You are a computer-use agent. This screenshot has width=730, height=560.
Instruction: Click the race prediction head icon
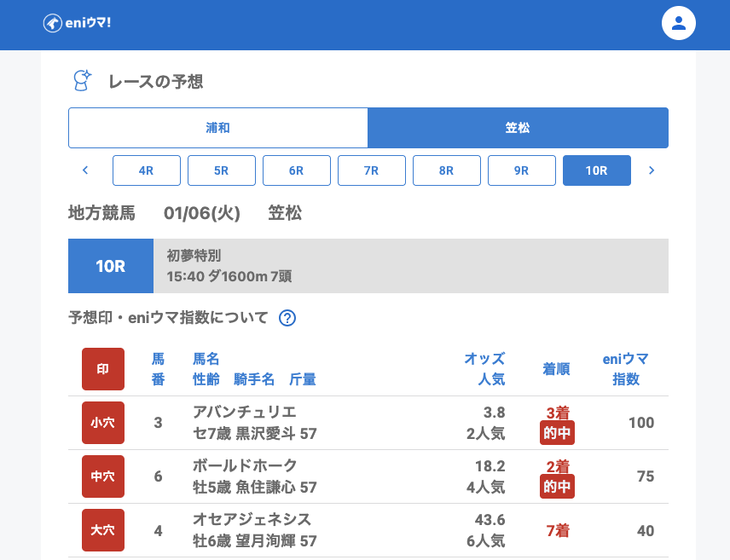tap(82, 81)
